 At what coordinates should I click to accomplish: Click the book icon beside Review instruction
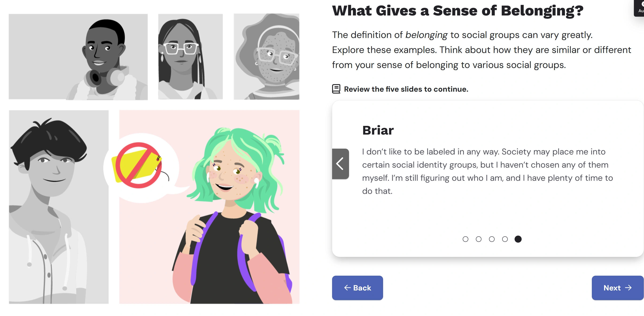pos(336,89)
